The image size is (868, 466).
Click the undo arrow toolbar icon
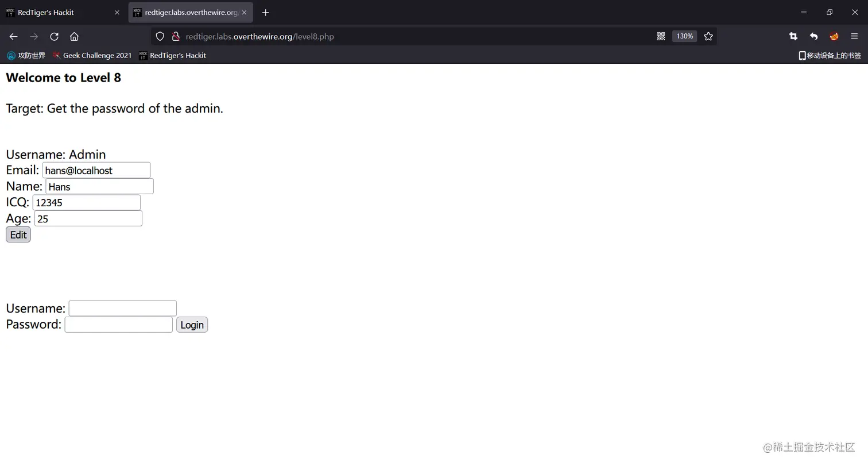pos(813,36)
